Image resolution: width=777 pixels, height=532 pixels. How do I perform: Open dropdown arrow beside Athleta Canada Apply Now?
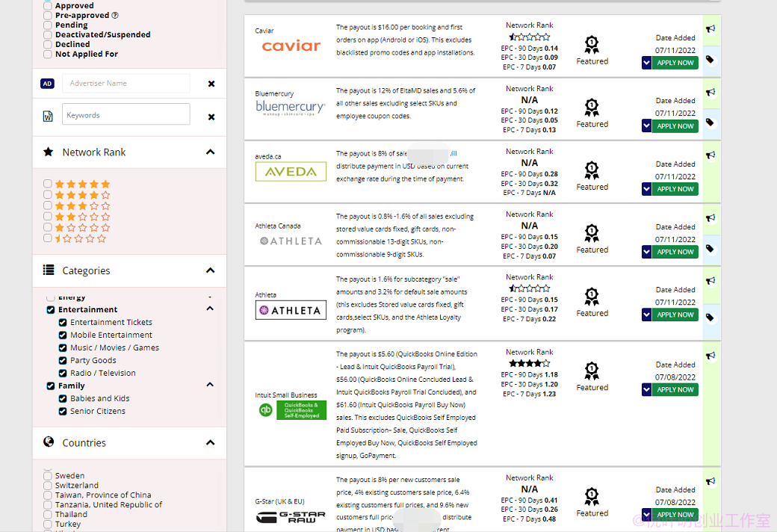pos(646,252)
